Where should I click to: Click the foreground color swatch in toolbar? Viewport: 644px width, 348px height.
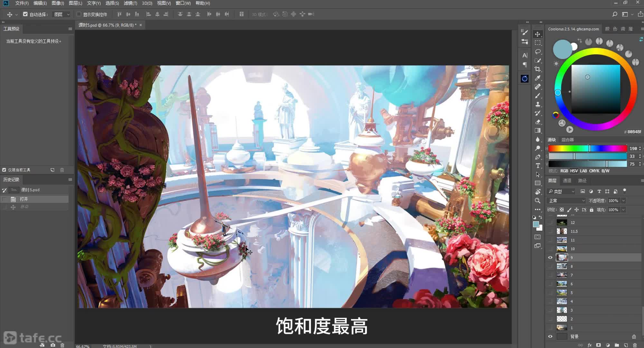tap(535, 224)
